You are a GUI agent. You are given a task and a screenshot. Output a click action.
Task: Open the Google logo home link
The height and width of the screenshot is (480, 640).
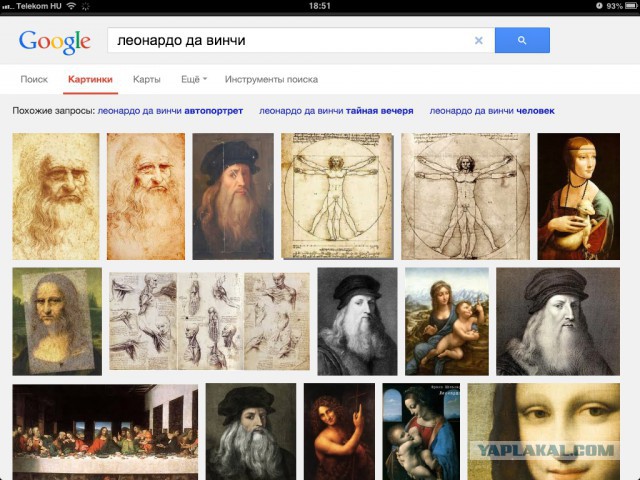pyautogui.click(x=54, y=42)
